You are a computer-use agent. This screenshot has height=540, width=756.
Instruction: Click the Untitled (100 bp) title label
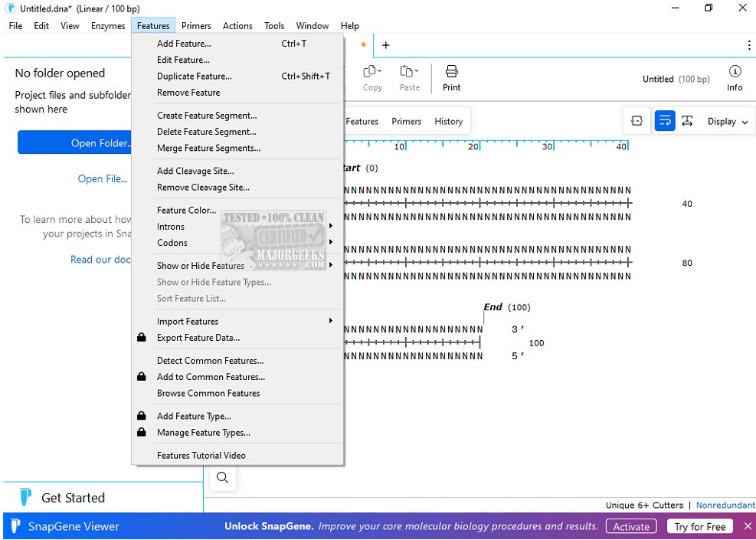coord(676,79)
